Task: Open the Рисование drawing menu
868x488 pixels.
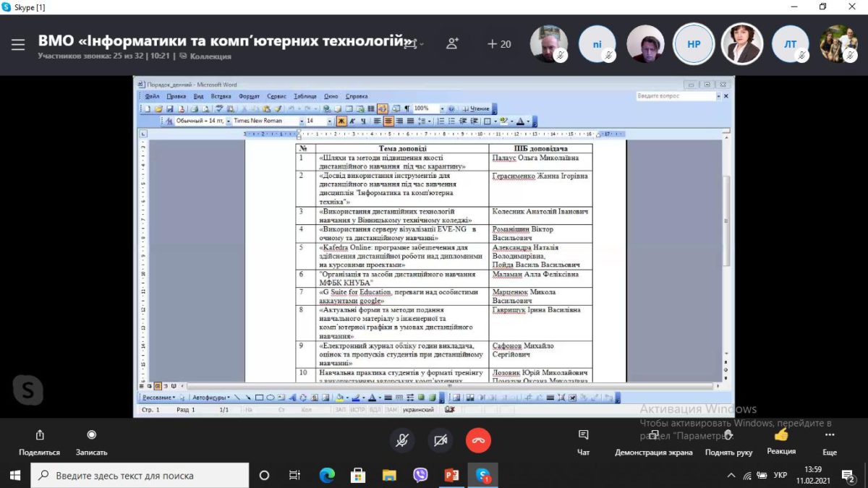Action: coord(158,398)
